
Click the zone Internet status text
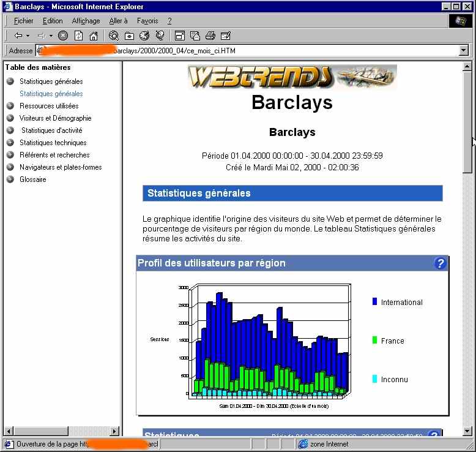[x=329, y=444]
